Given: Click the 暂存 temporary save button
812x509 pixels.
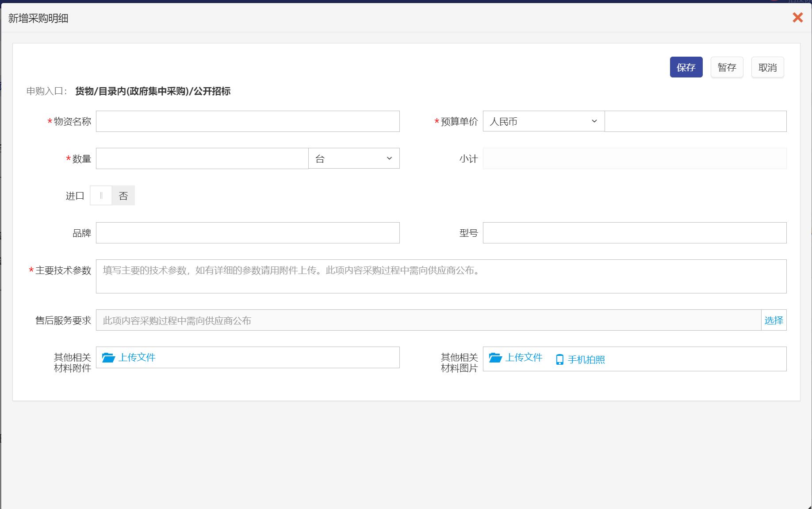Looking at the screenshot, I should click(x=727, y=67).
